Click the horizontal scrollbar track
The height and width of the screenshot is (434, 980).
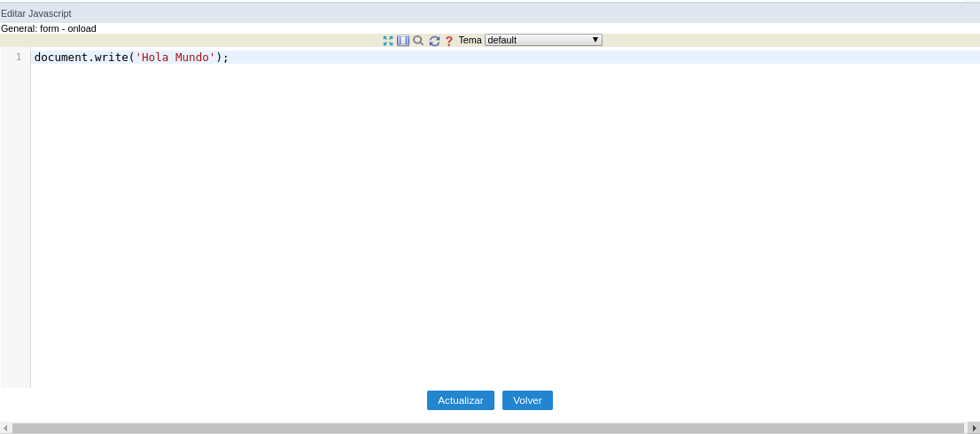pyautogui.click(x=487, y=429)
